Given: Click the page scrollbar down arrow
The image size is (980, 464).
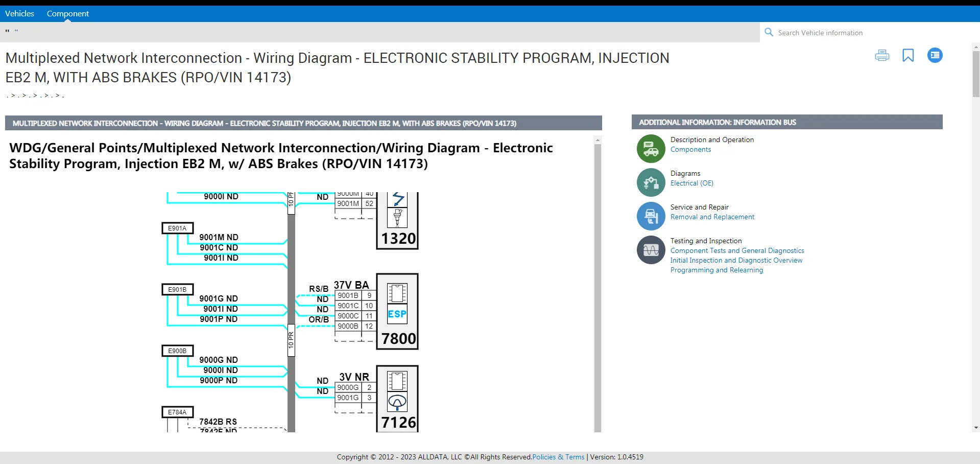Looking at the screenshot, I should coord(976,428).
